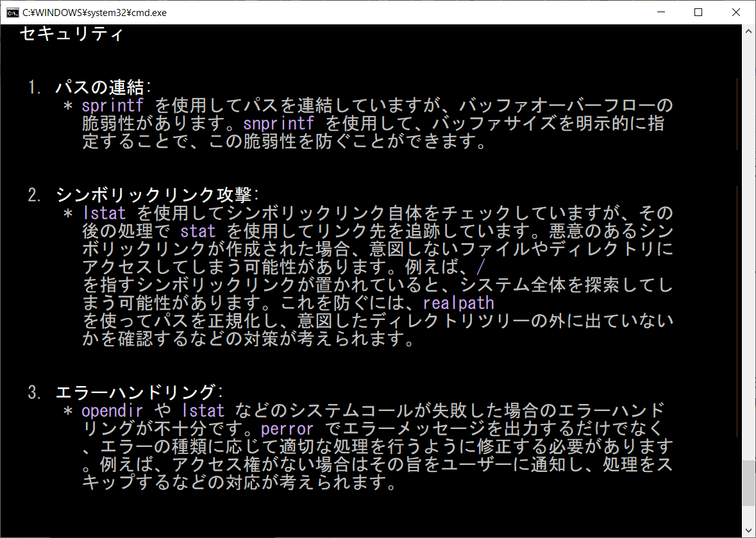Maximize the cmd.exe window
Viewport: 756px width, 538px height.
pyautogui.click(x=698, y=12)
